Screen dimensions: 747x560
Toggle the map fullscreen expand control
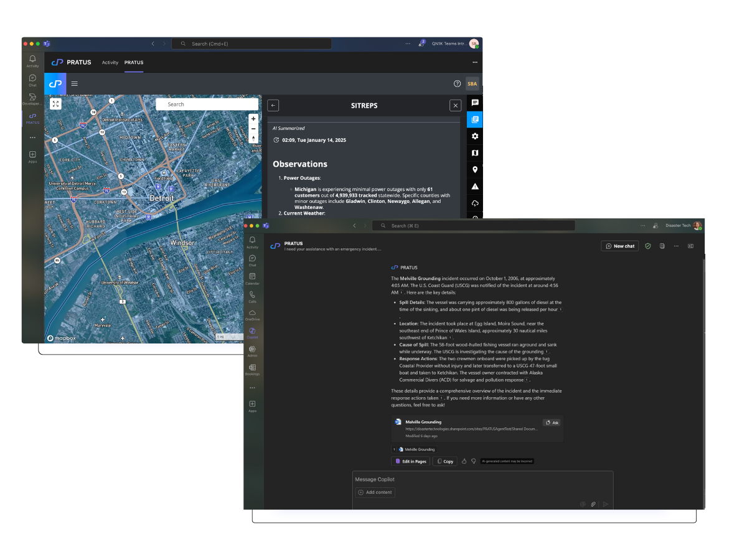pyautogui.click(x=55, y=104)
